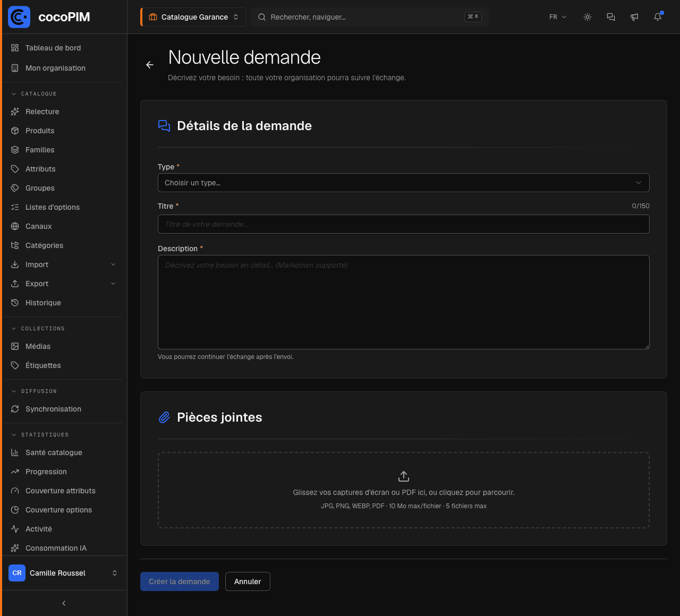Open the messages chat icon in header

coord(611,17)
